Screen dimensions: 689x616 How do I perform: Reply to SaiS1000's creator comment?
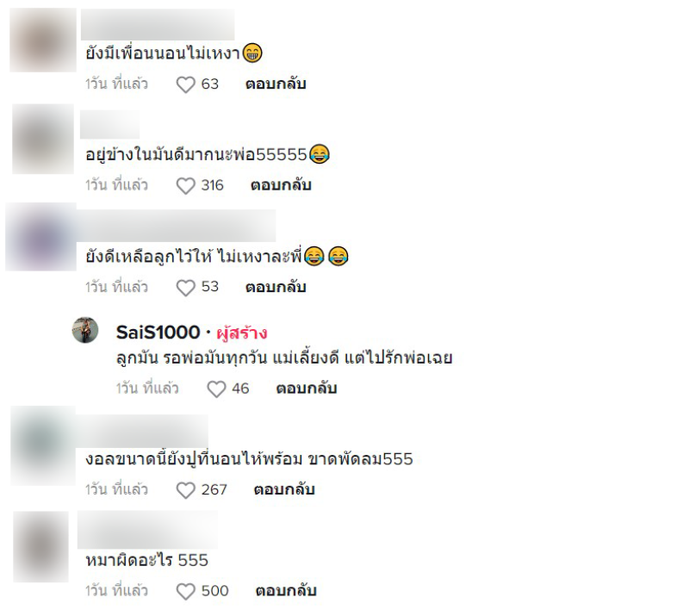tap(307, 389)
